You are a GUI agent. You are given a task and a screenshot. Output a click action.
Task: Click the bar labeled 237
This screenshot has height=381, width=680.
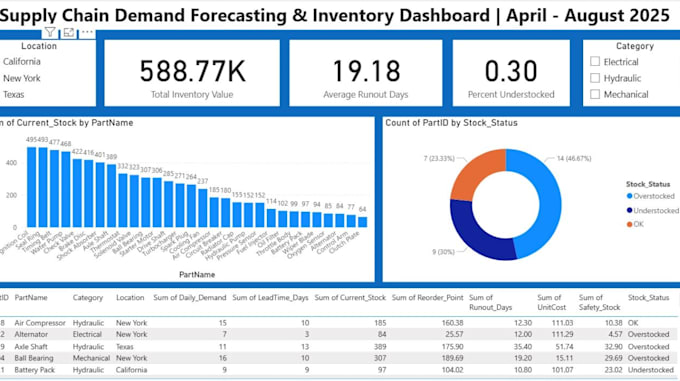203,208
